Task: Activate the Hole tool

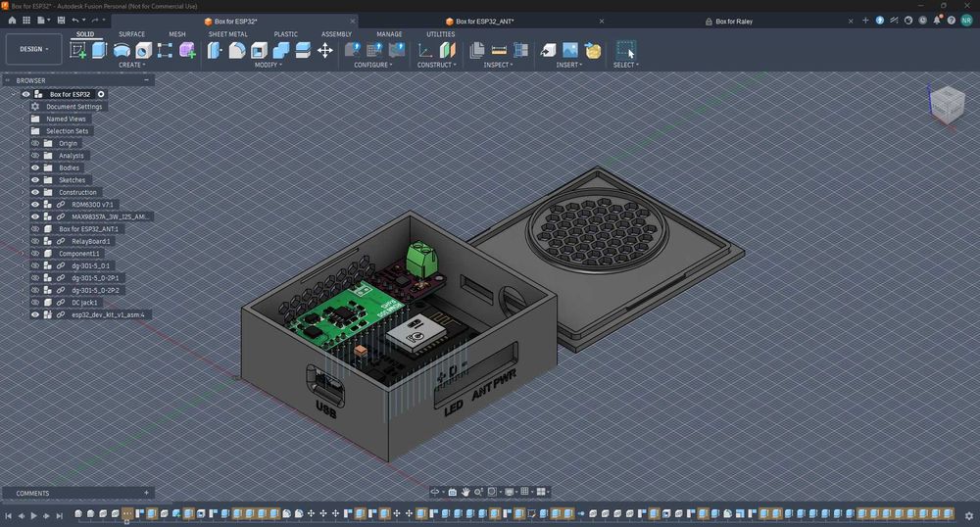Action: (143, 50)
